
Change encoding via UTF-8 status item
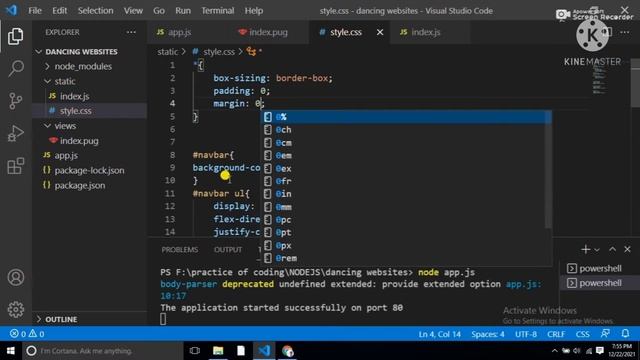point(526,334)
